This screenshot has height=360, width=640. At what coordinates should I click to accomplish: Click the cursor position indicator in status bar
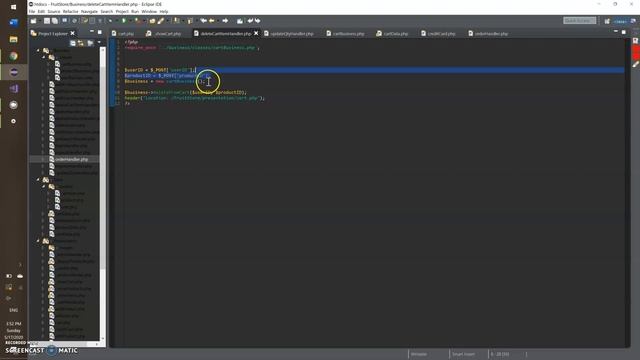[x=500, y=354]
